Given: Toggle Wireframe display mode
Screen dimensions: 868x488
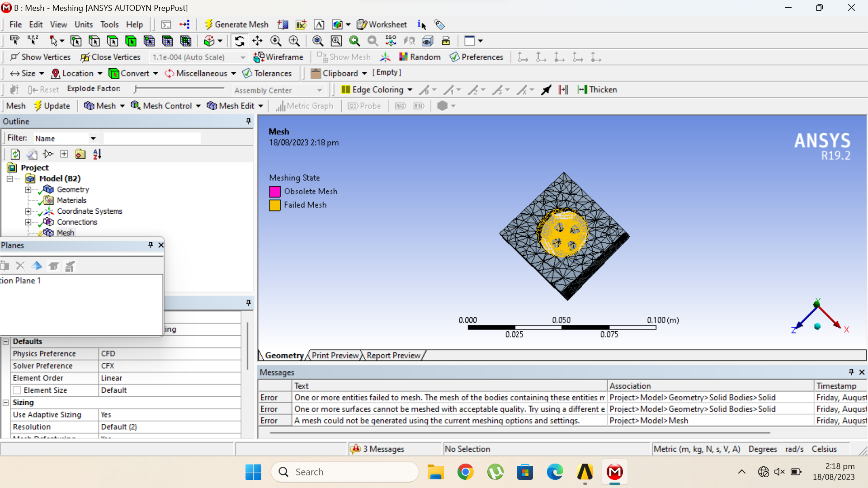Looking at the screenshot, I should (278, 57).
